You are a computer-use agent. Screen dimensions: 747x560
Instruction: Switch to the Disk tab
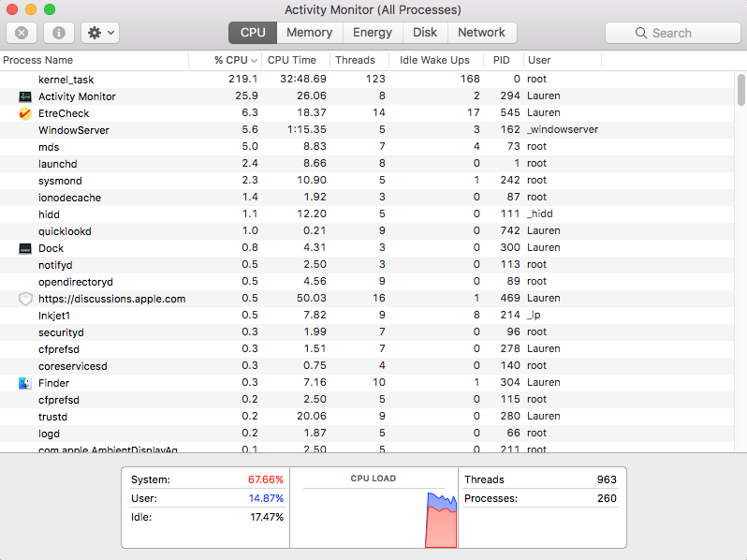(425, 33)
